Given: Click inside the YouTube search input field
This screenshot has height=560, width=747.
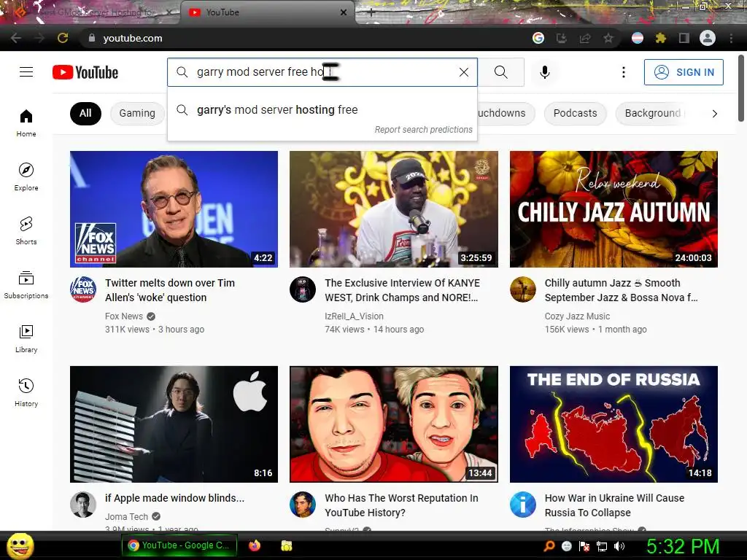Looking at the screenshot, I should click(322, 72).
